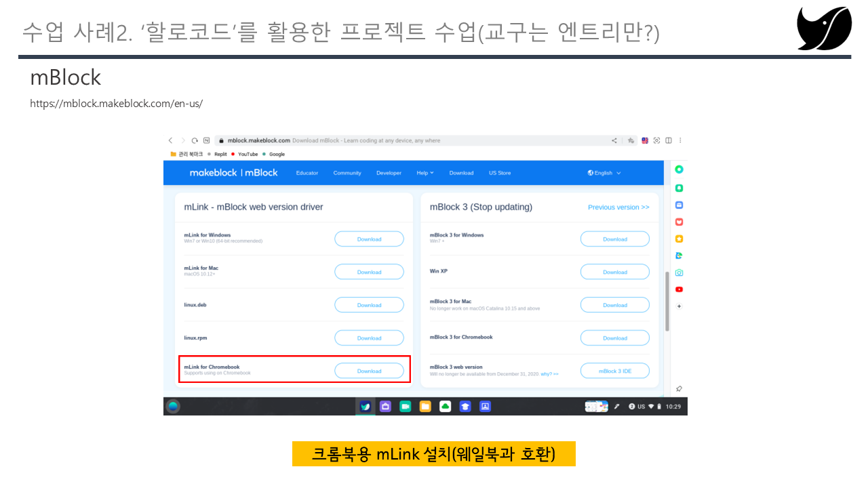Click the green bell sidebar icon
Image resolution: width=868 pixels, height=488 pixels.
click(679, 188)
